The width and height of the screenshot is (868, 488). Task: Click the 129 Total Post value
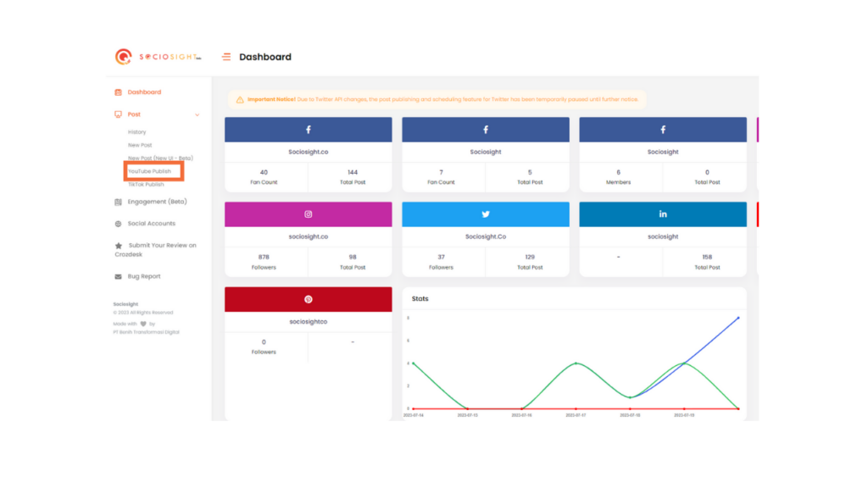click(530, 257)
